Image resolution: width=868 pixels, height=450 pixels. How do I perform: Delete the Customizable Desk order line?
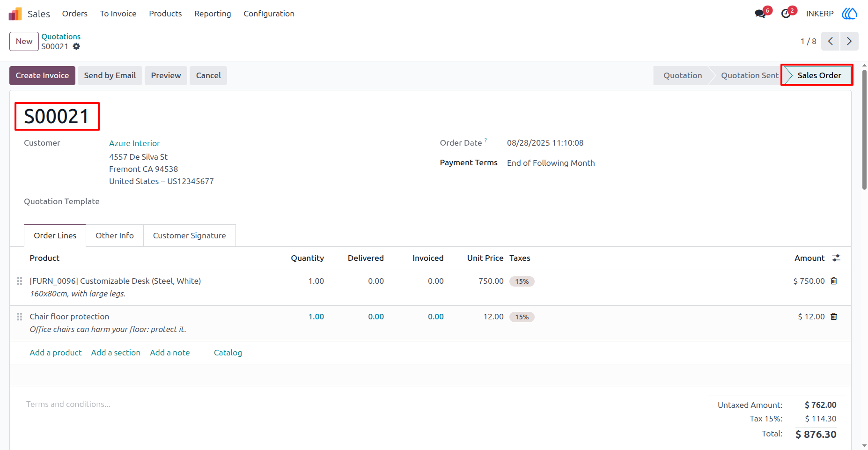point(834,281)
